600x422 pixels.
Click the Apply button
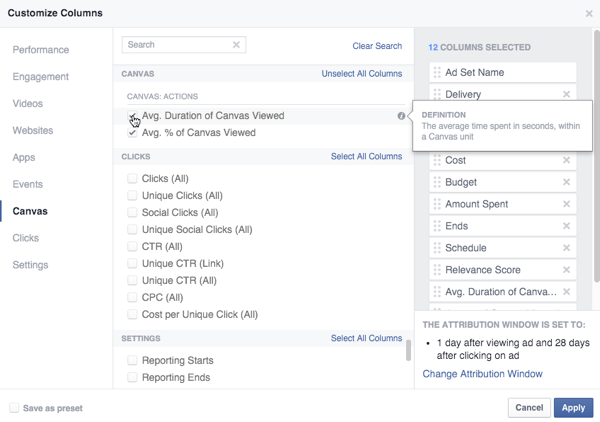coord(573,408)
